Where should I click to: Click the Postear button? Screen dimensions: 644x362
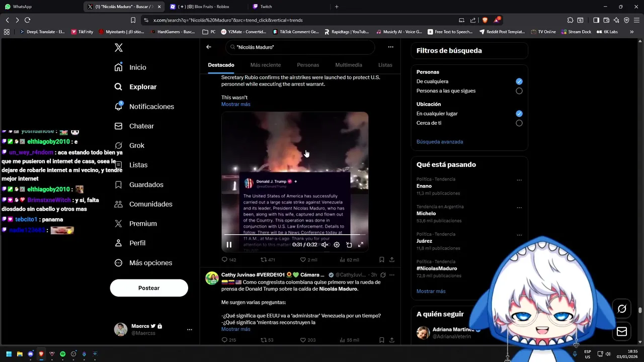(149, 288)
